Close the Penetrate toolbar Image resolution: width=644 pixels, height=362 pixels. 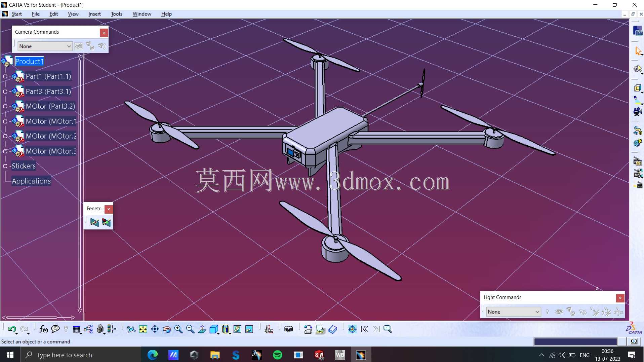pyautogui.click(x=109, y=209)
